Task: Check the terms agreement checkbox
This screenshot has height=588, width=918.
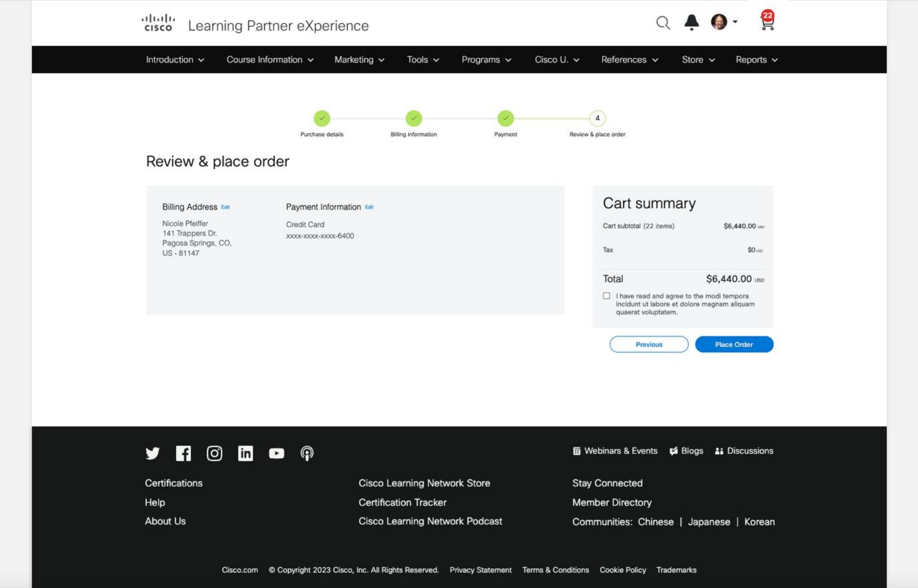Action: tap(606, 296)
